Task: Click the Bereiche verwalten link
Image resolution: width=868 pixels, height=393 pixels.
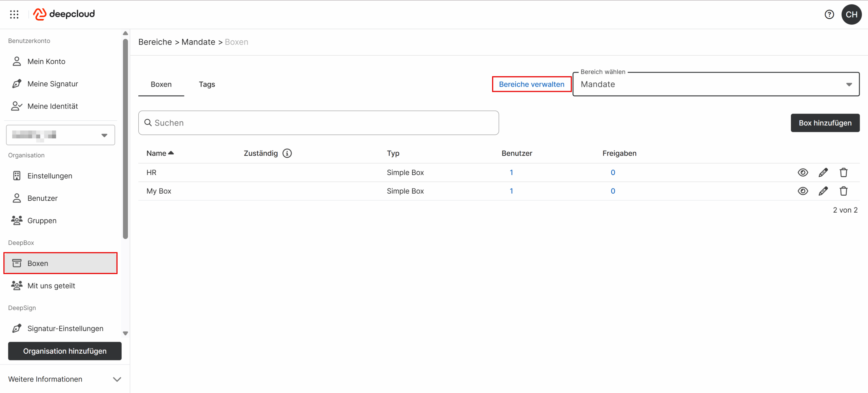Action: (531, 84)
